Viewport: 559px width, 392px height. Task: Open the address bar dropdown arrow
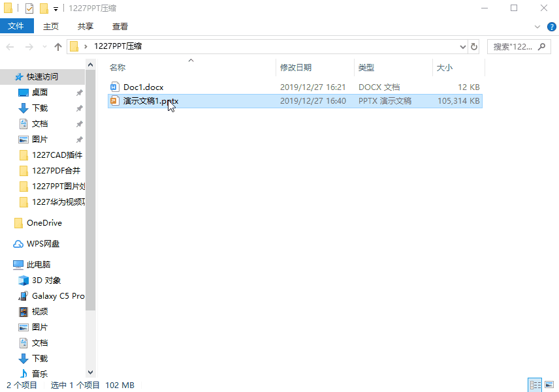[462, 46]
